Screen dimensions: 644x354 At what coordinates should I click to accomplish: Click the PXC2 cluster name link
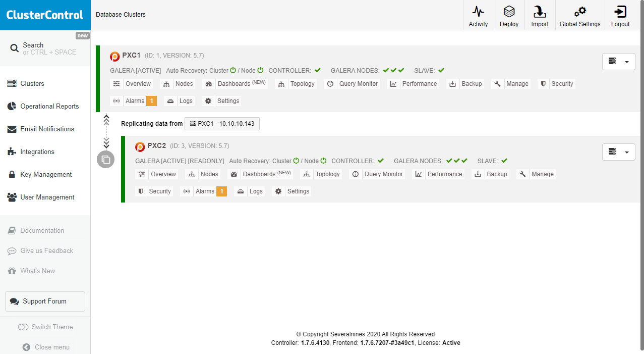point(156,146)
